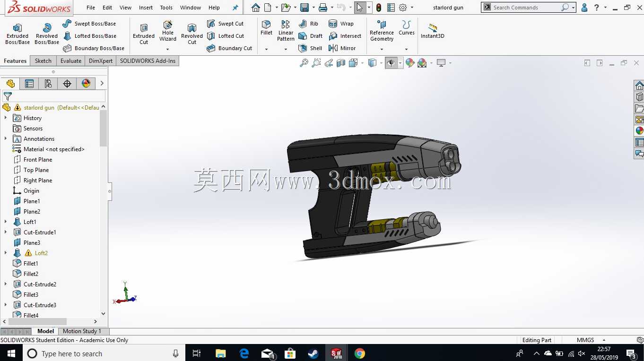Choose the Intersect tool
This screenshot has width=644, height=361.
pos(345,36)
